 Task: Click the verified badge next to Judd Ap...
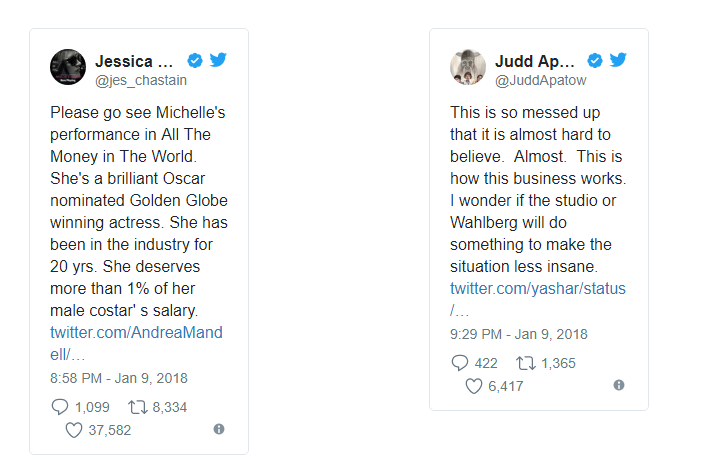pyautogui.click(x=595, y=60)
